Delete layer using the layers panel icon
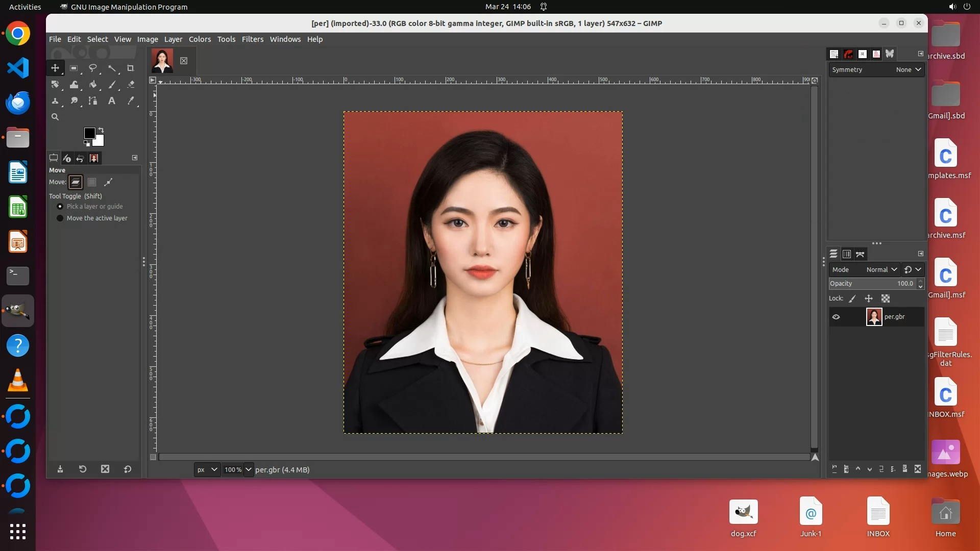The height and width of the screenshot is (551, 980). coord(918,469)
